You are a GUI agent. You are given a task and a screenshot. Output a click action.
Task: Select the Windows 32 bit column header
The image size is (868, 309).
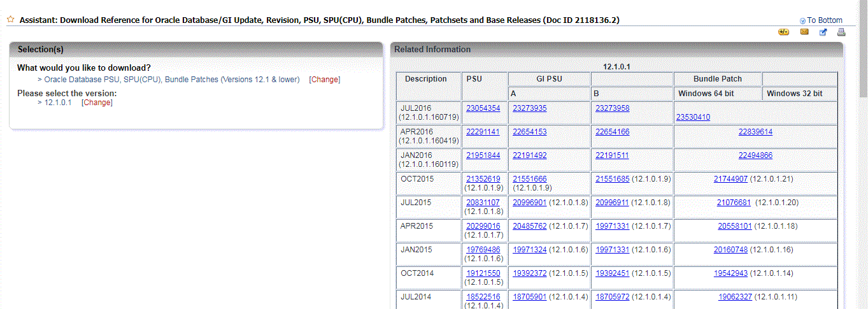coord(800,94)
